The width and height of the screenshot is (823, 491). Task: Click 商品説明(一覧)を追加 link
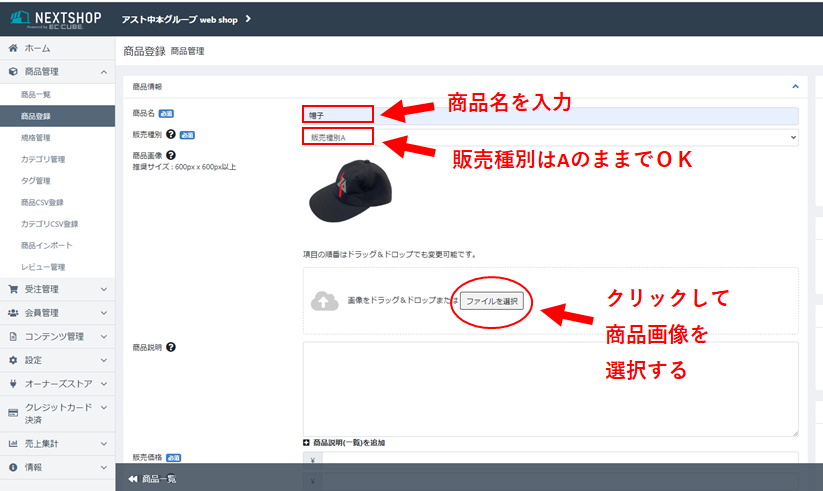coord(343,442)
